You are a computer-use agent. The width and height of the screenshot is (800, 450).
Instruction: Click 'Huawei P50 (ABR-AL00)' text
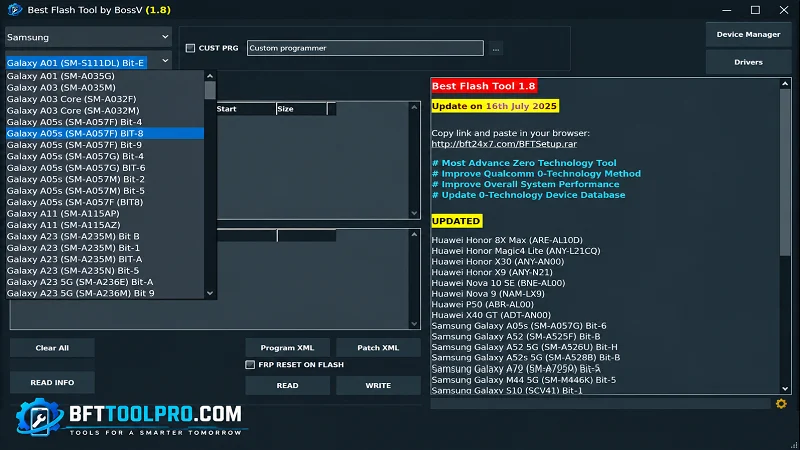click(x=483, y=304)
